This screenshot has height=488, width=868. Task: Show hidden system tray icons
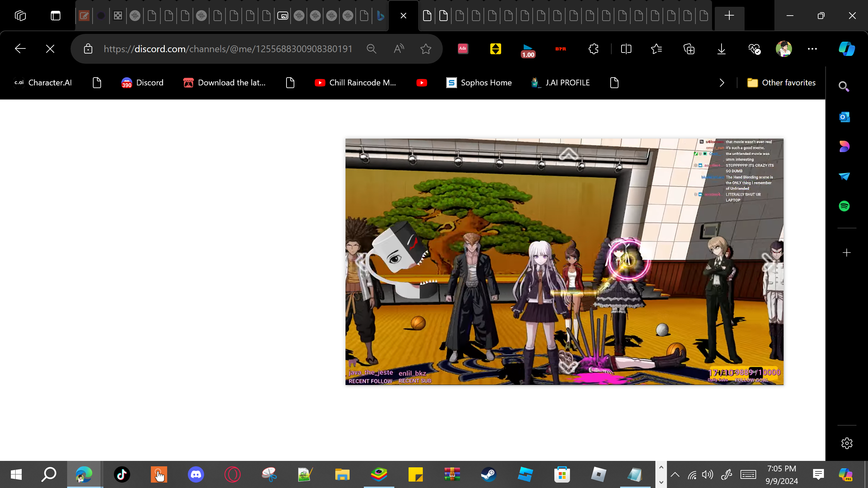[675, 474]
